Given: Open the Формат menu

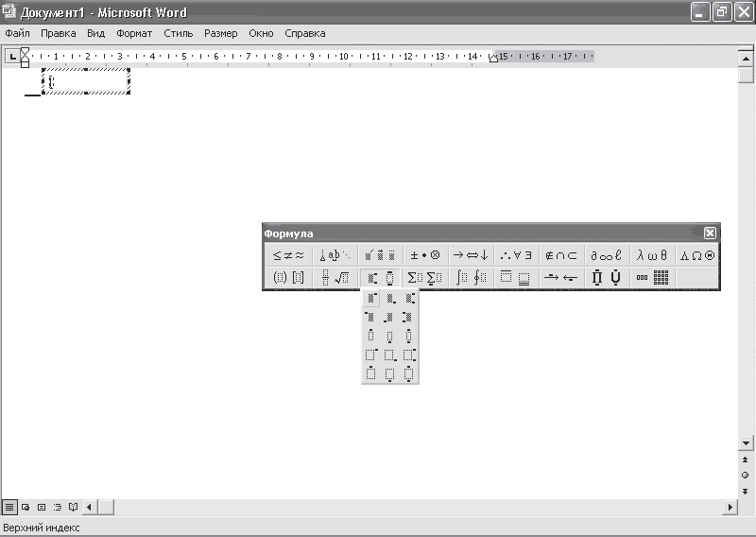Looking at the screenshot, I should [x=134, y=33].
